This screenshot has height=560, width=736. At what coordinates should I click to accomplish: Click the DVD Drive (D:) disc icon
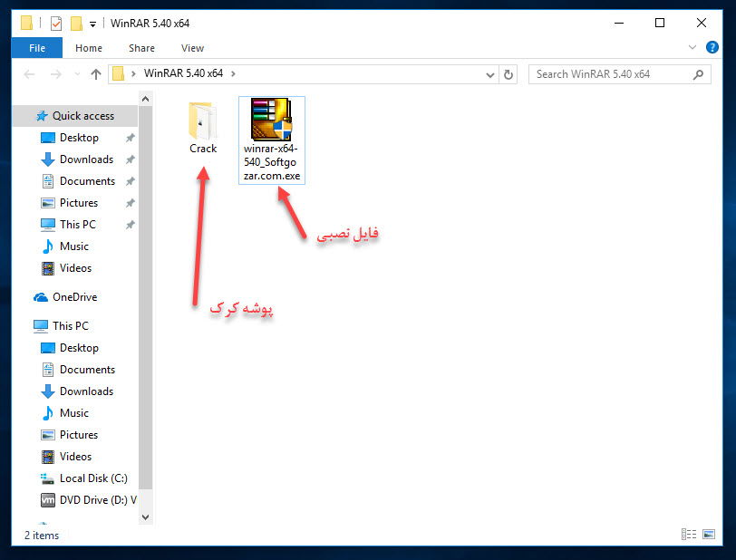[48, 500]
